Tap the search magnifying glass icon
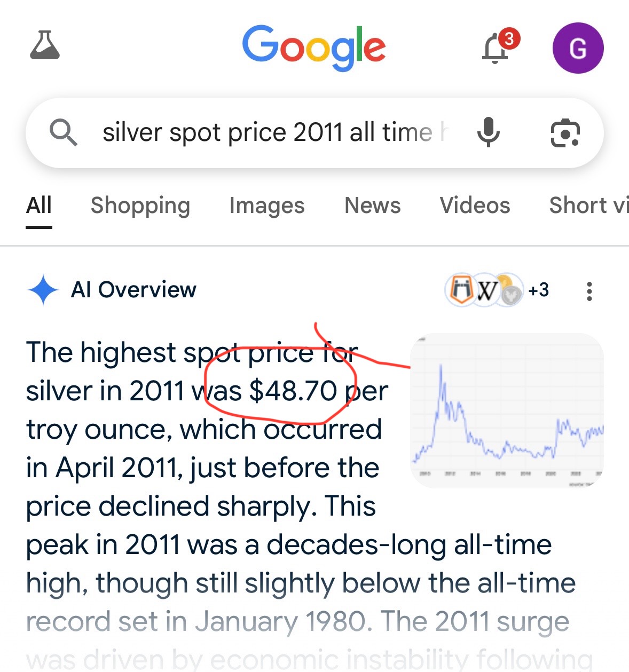Image resolution: width=629 pixels, height=672 pixels. click(x=63, y=132)
